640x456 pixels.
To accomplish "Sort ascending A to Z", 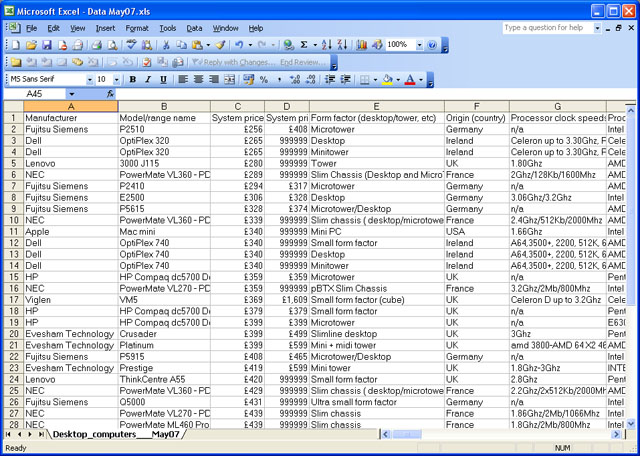I will (x=327, y=45).
